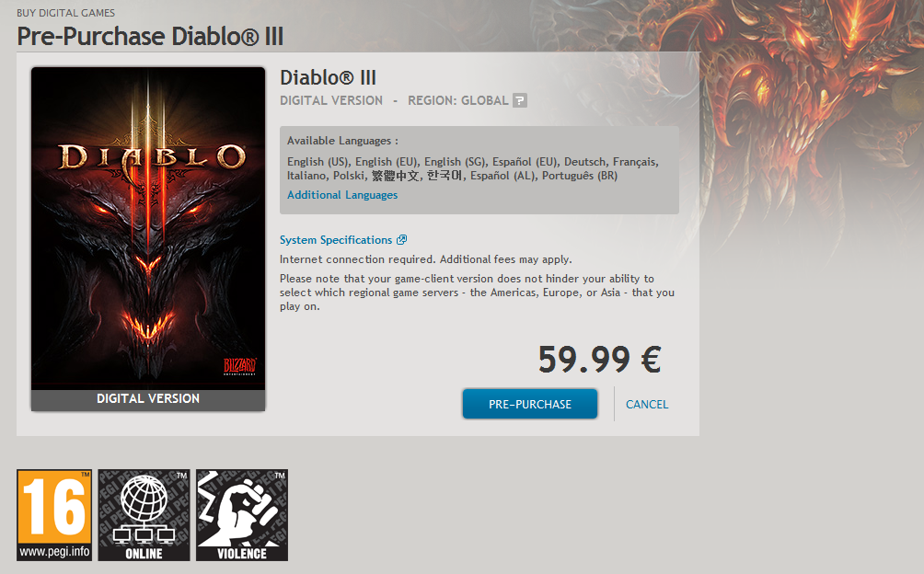Click the Region: Global label
This screenshot has width=924, height=574.
458,100
